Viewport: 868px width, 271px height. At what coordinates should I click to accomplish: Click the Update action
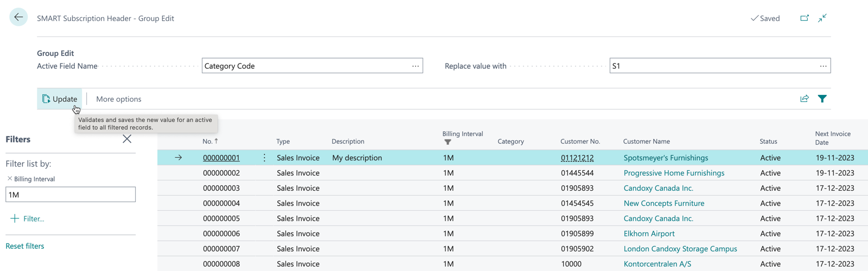[x=60, y=99]
